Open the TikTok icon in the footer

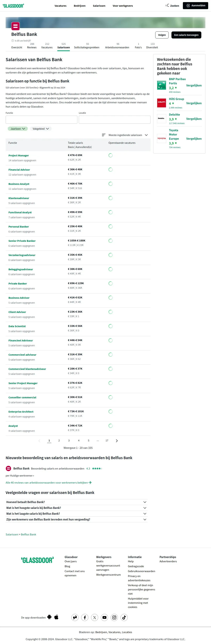124,617
